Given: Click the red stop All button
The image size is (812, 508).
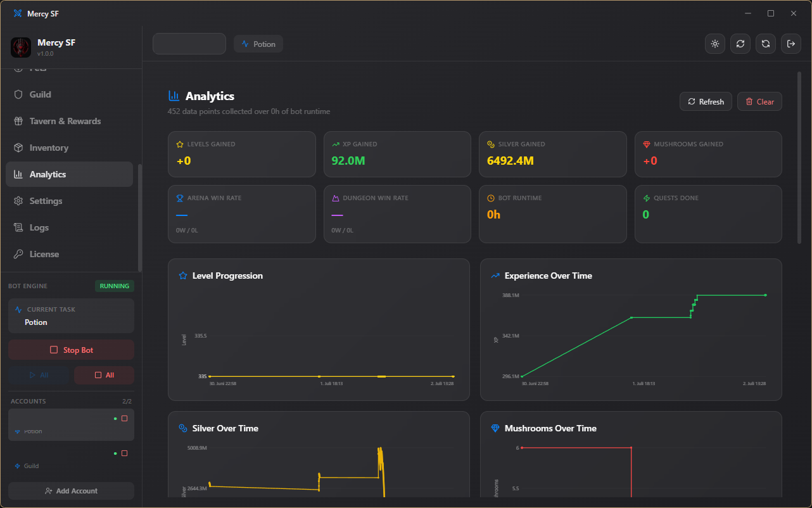Looking at the screenshot, I should point(104,375).
